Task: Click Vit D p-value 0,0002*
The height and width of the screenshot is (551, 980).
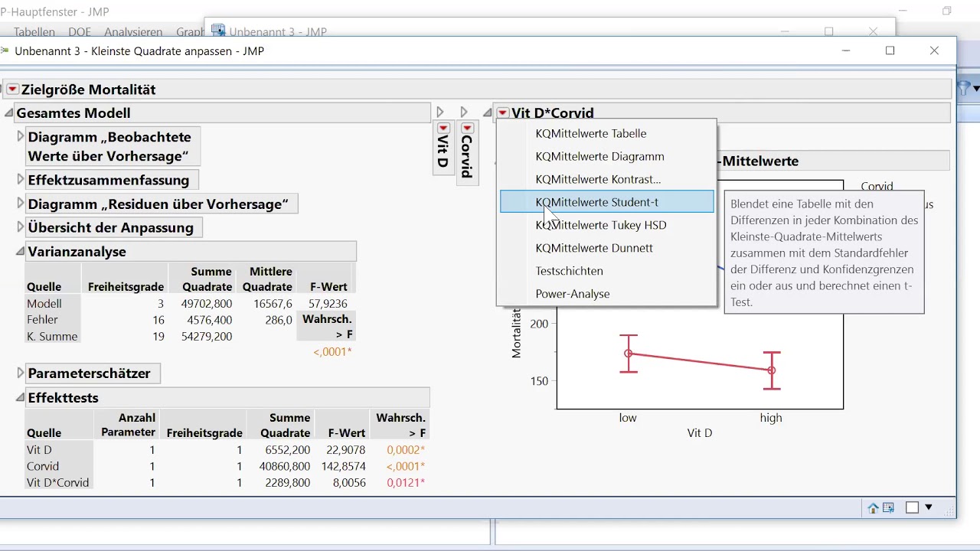Action: pos(406,450)
